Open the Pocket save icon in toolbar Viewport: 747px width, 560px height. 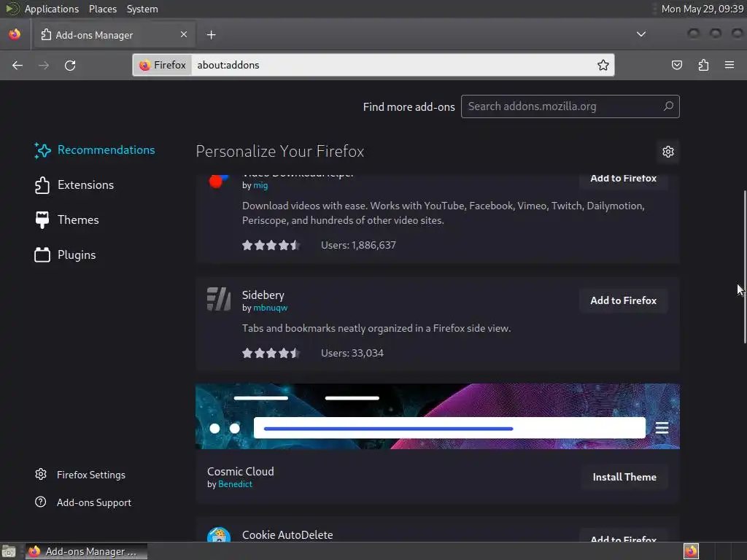click(x=676, y=65)
